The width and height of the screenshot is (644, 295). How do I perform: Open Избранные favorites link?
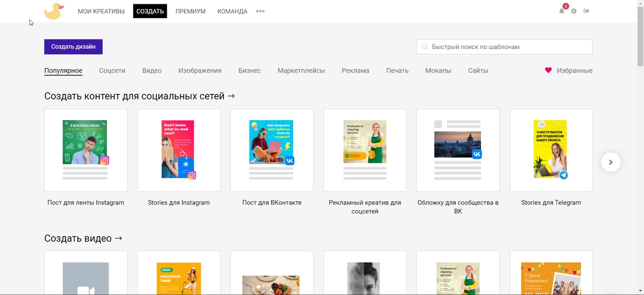(575, 71)
